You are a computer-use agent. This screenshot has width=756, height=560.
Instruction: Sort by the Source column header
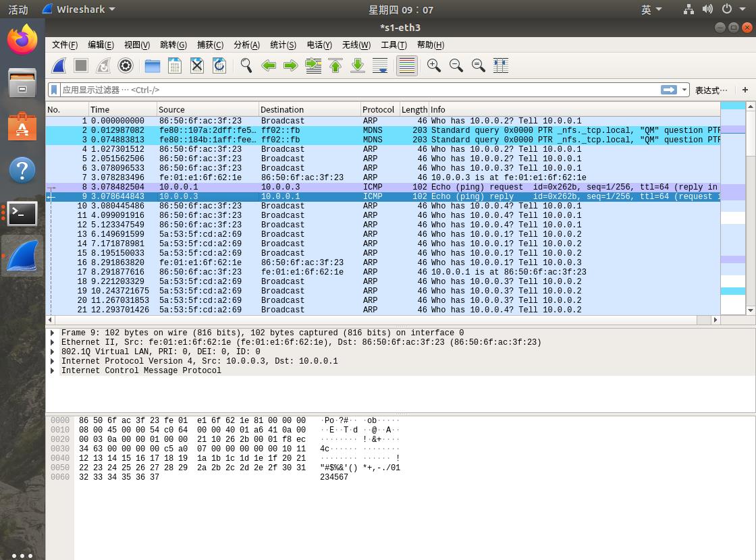[208, 109]
